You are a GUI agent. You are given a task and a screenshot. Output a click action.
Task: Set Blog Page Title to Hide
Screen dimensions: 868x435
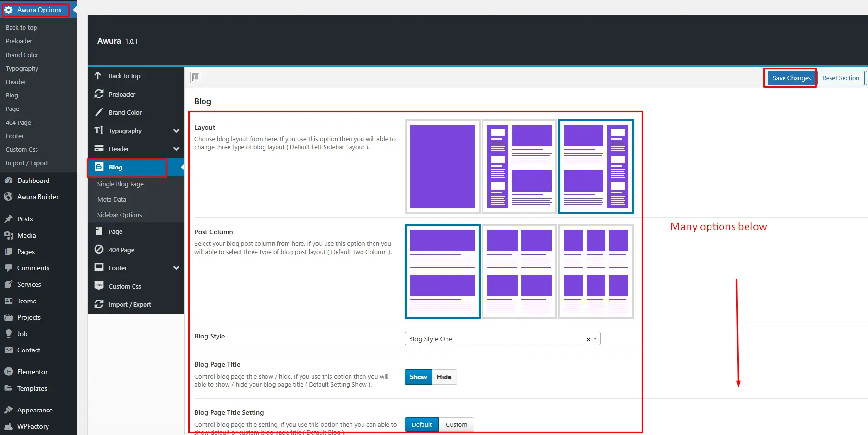pos(444,377)
